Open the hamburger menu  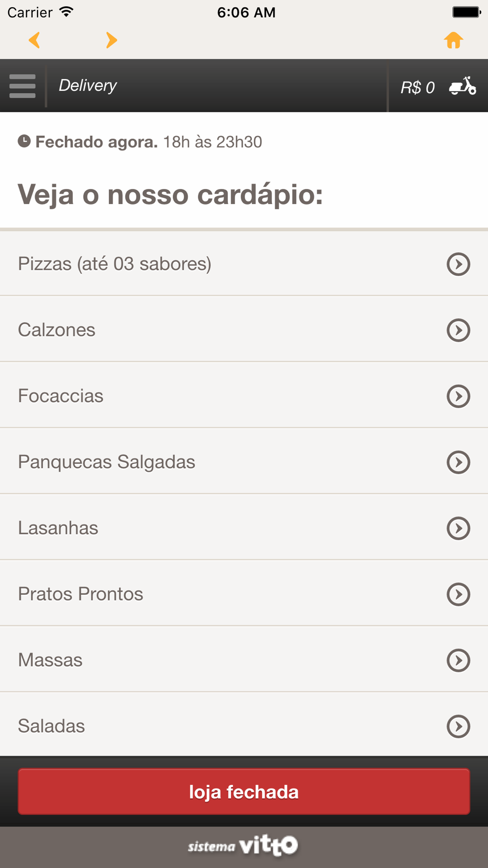[22, 86]
